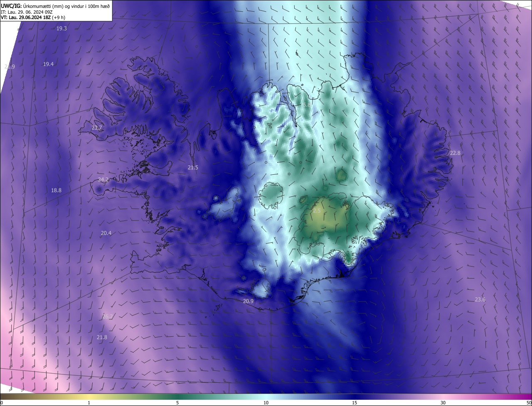
Task: Click the 24.2 value label
Action: pos(103,180)
